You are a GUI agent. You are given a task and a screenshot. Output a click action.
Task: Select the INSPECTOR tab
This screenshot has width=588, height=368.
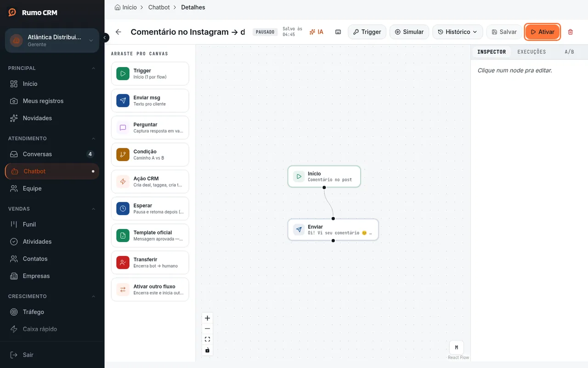click(x=492, y=52)
